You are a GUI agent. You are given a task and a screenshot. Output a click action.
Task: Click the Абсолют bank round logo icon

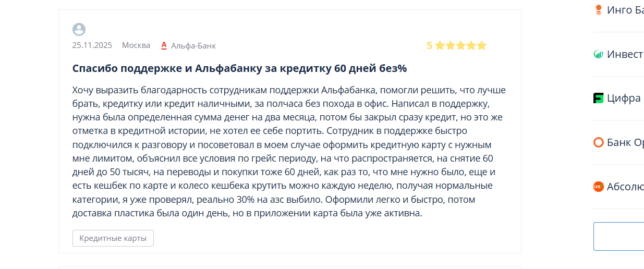pos(599,187)
